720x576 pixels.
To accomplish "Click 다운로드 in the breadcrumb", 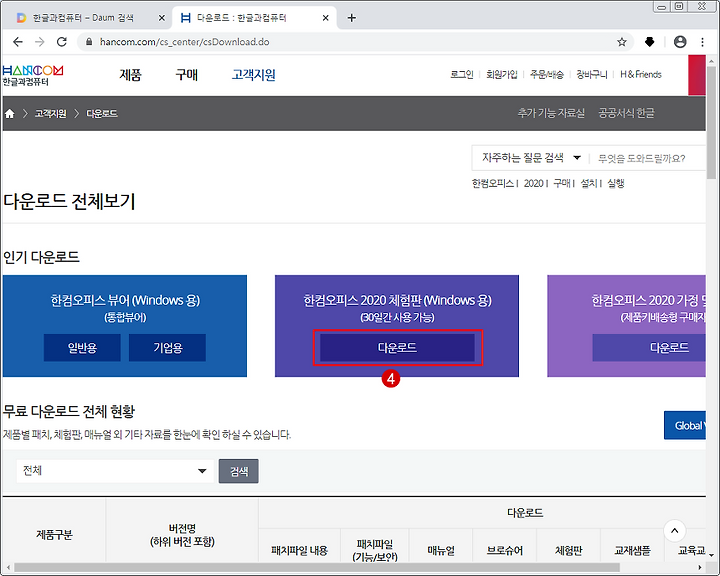I will pos(102,113).
